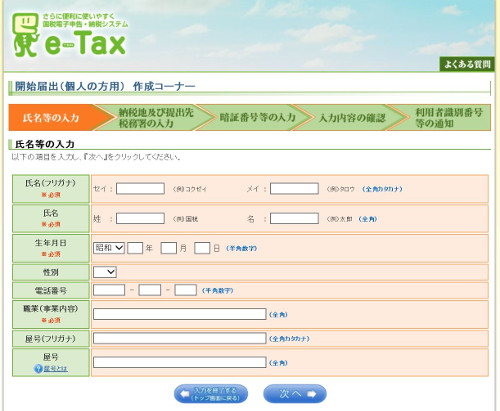
Task: Click the middle 電話番号 field
Action: [150, 290]
